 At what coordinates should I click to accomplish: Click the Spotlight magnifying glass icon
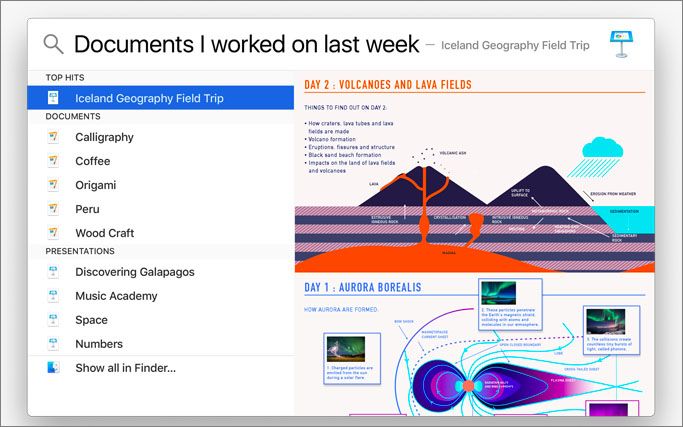click(x=54, y=44)
